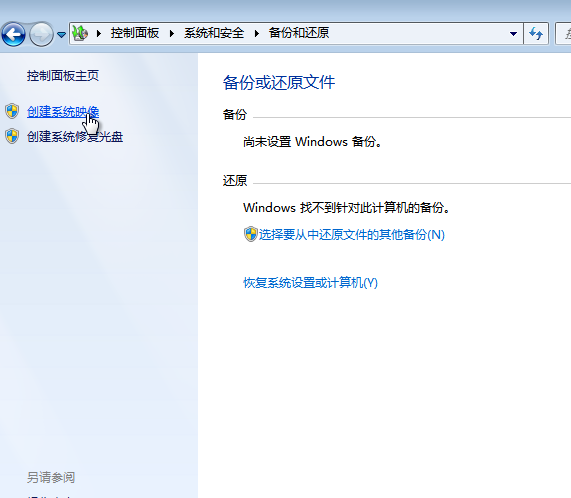
Task: Click the 尚未设置 Windows 备份 text
Action: click(x=312, y=142)
